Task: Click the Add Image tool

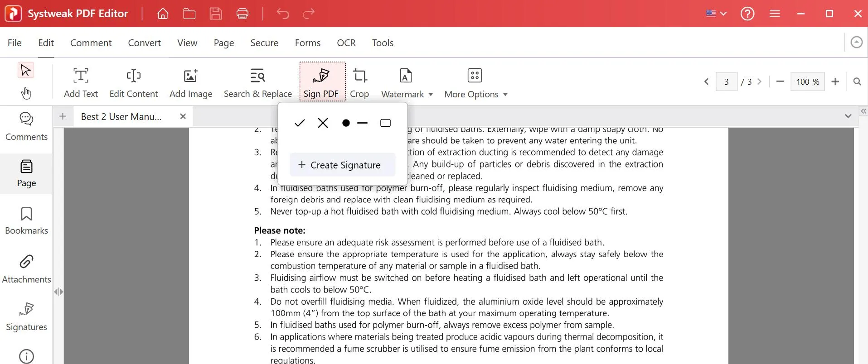Action: 191,83
